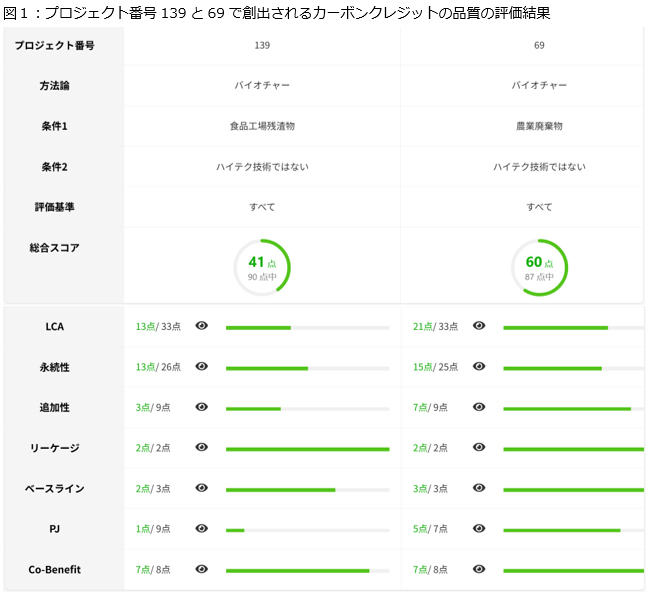Click the 41点 circular total score gauge
This screenshot has height=603, width=651.
(262, 267)
